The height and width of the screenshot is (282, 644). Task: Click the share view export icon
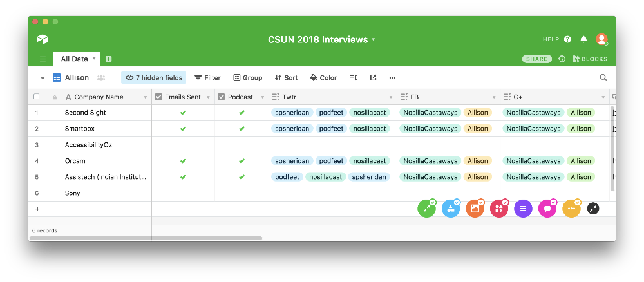point(373,77)
